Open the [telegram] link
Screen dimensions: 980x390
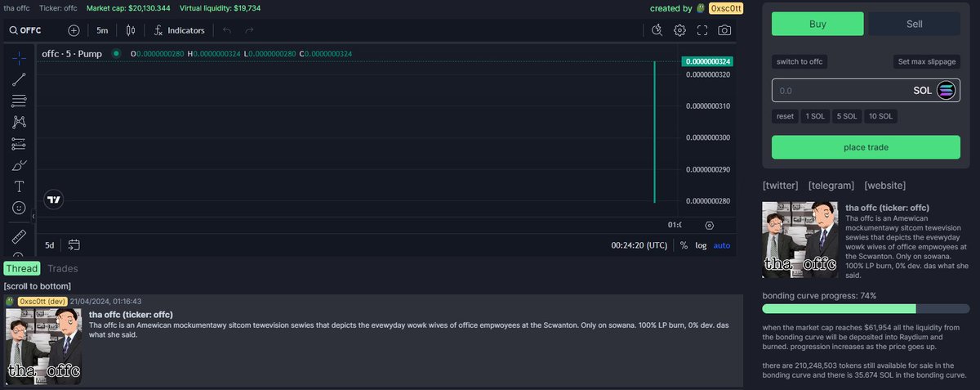tap(831, 186)
